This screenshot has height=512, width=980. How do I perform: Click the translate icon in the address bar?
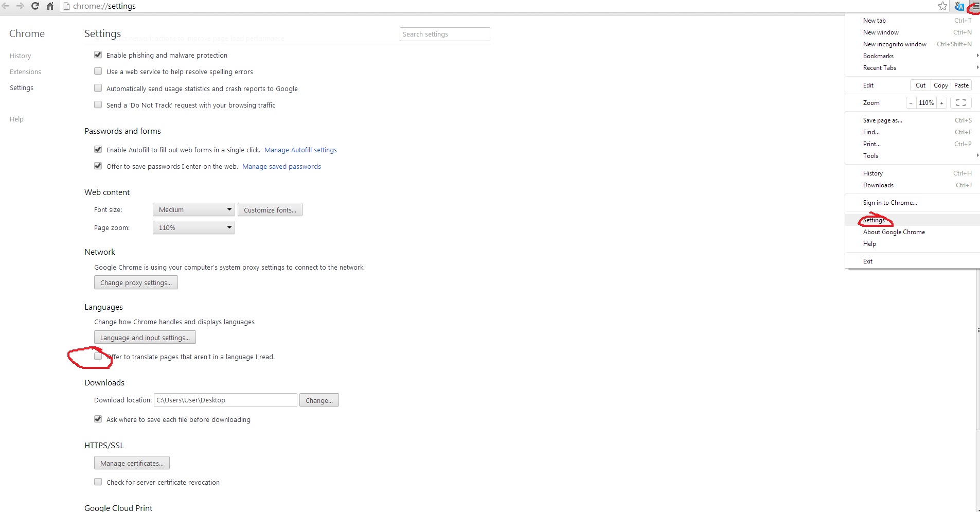coord(959,6)
